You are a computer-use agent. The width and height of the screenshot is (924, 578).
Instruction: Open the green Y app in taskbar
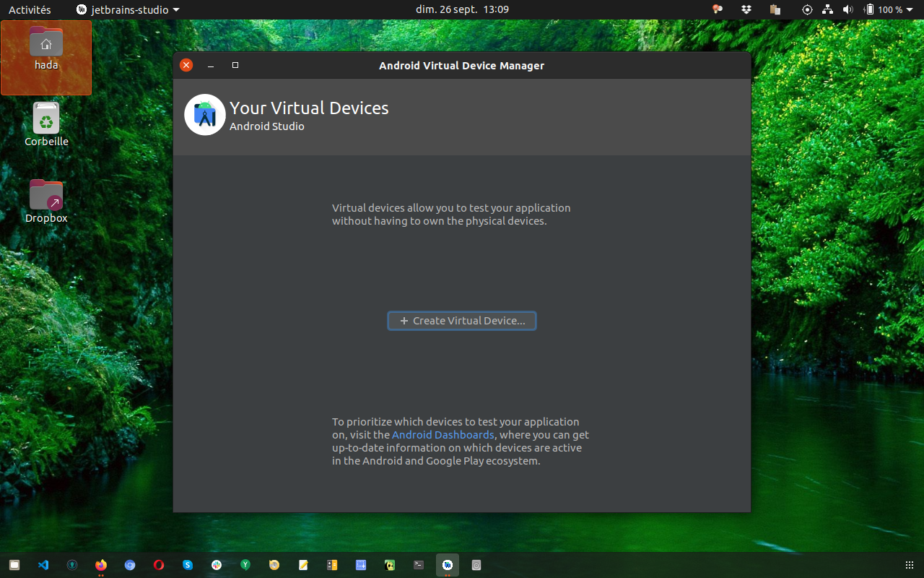point(245,565)
